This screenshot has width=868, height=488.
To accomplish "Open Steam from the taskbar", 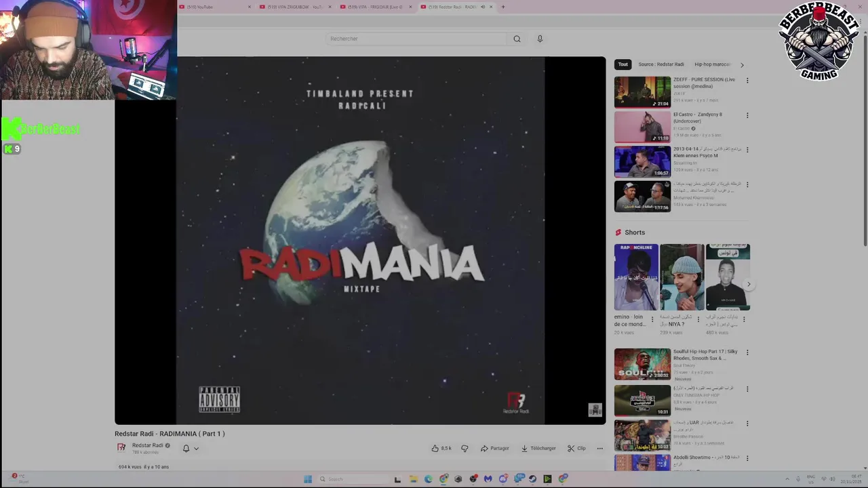I will coord(532,479).
